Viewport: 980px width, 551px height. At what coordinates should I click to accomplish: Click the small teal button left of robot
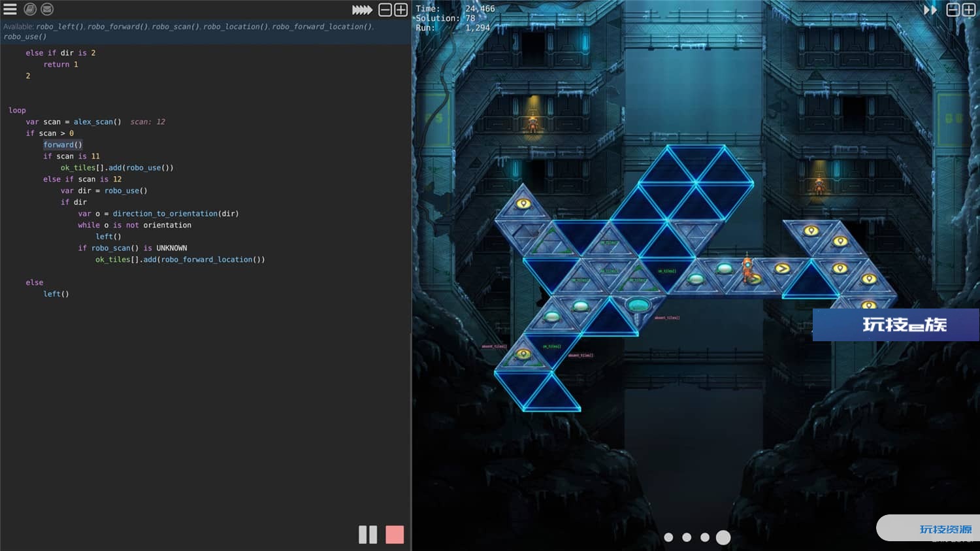coord(725,268)
